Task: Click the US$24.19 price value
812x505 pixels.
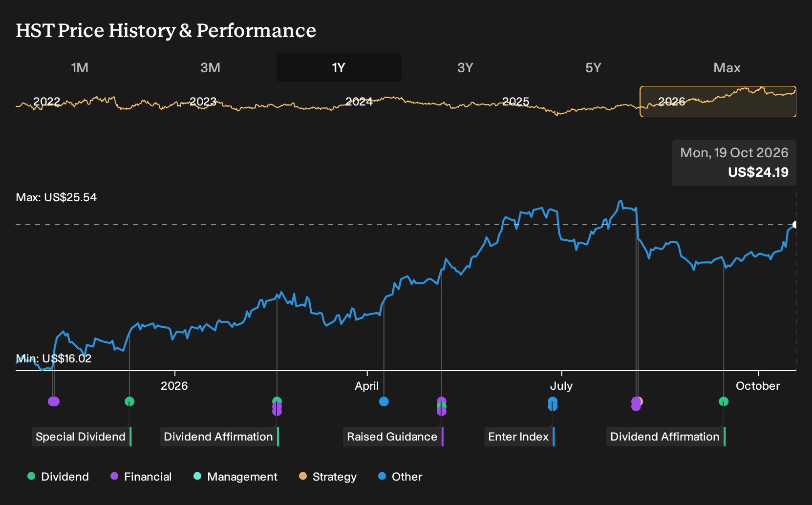Action: point(758,172)
